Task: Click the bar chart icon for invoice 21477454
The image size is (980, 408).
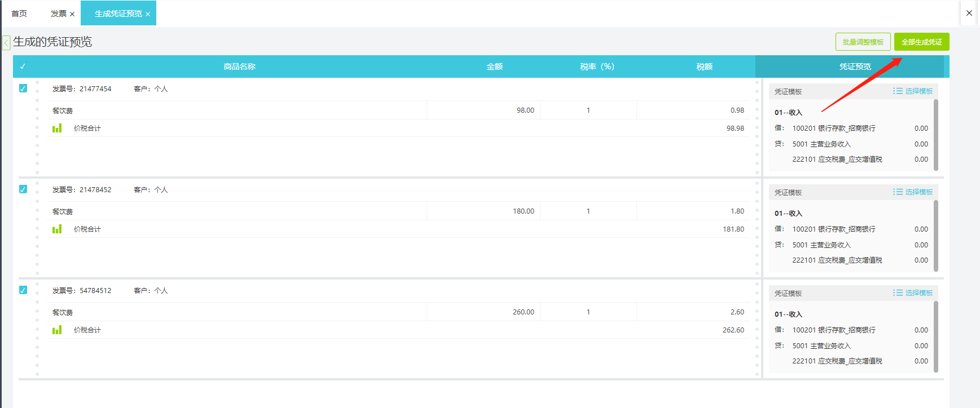Action: coord(57,128)
